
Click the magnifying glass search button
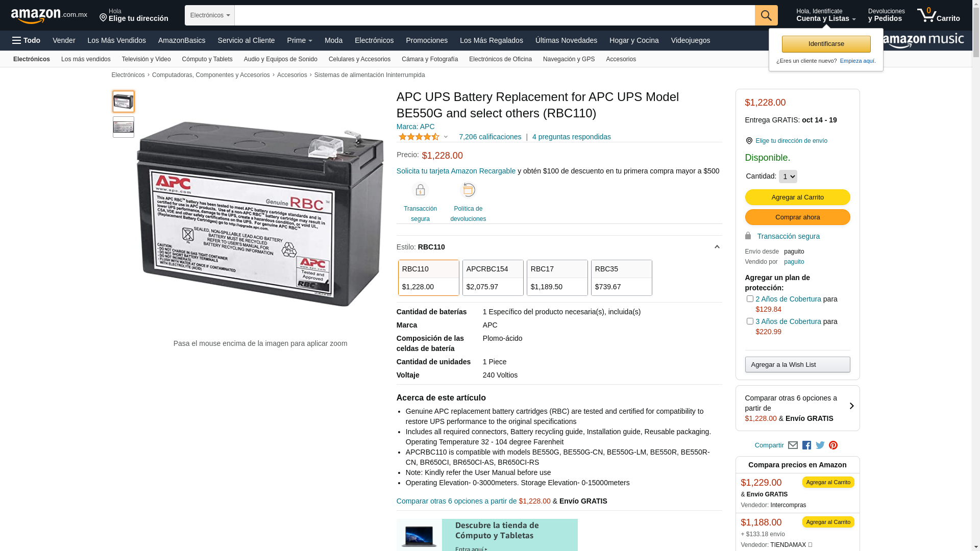pyautogui.click(x=766, y=15)
